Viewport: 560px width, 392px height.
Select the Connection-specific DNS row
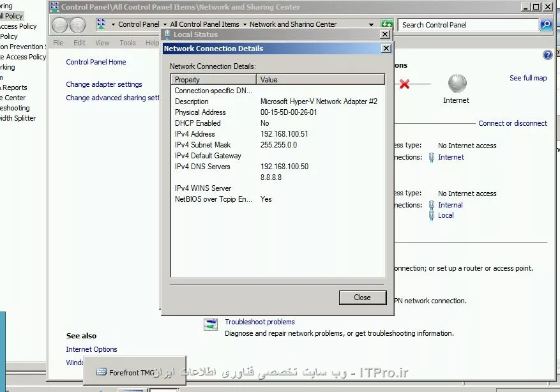coord(278,91)
